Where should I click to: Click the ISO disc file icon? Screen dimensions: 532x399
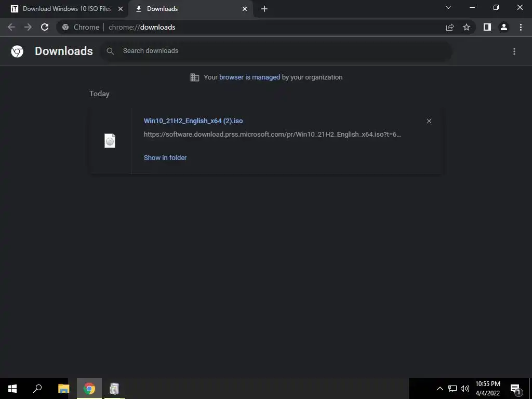coord(110,141)
